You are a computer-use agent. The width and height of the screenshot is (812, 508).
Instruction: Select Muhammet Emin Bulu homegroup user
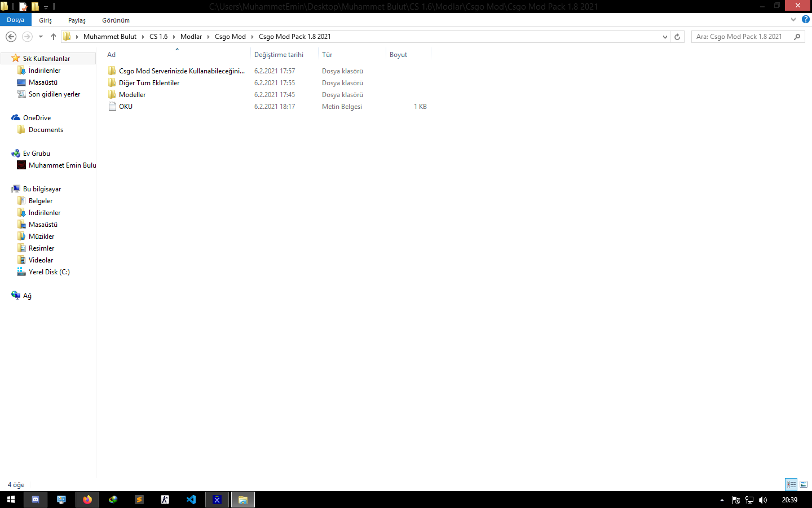click(63, 165)
